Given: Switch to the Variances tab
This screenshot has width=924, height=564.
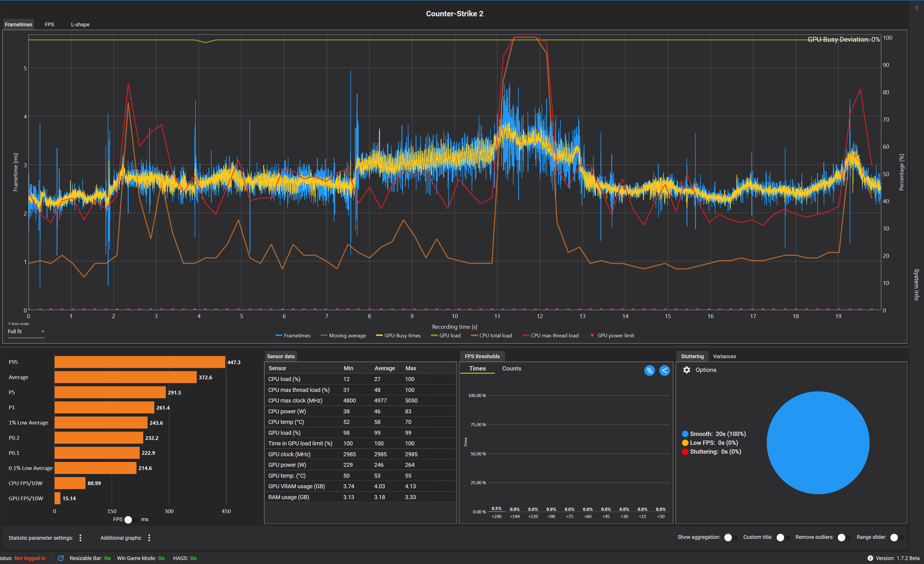Looking at the screenshot, I should click(724, 356).
